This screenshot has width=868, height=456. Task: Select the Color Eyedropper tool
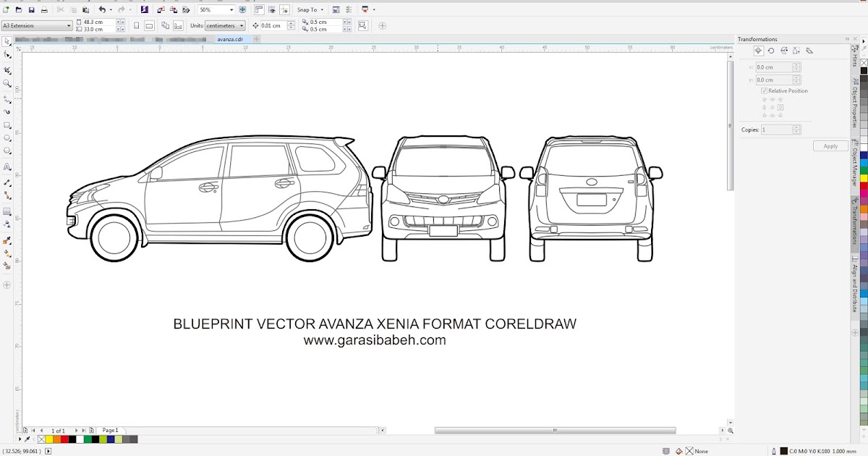pyautogui.click(x=7, y=240)
